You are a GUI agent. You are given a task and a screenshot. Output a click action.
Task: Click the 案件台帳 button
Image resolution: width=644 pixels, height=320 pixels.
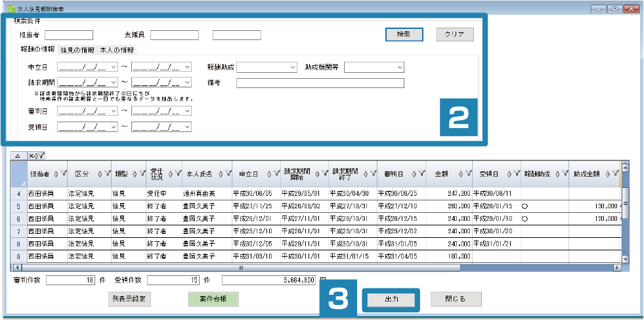[x=213, y=299]
